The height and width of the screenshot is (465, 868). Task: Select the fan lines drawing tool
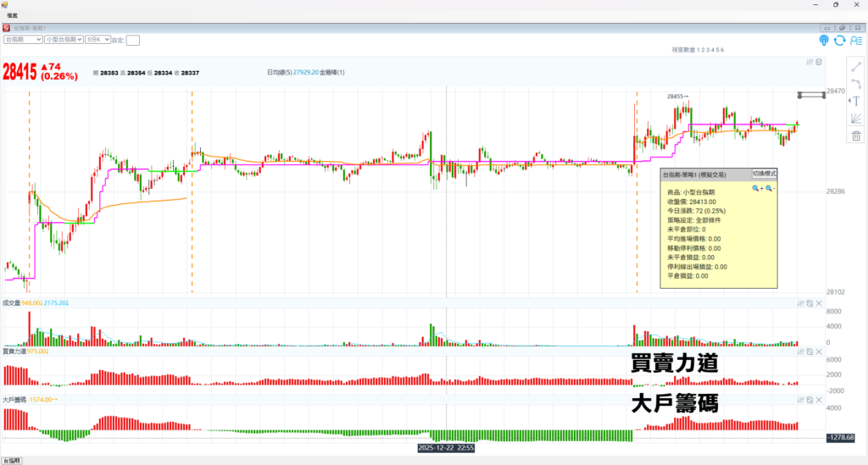coord(856,118)
